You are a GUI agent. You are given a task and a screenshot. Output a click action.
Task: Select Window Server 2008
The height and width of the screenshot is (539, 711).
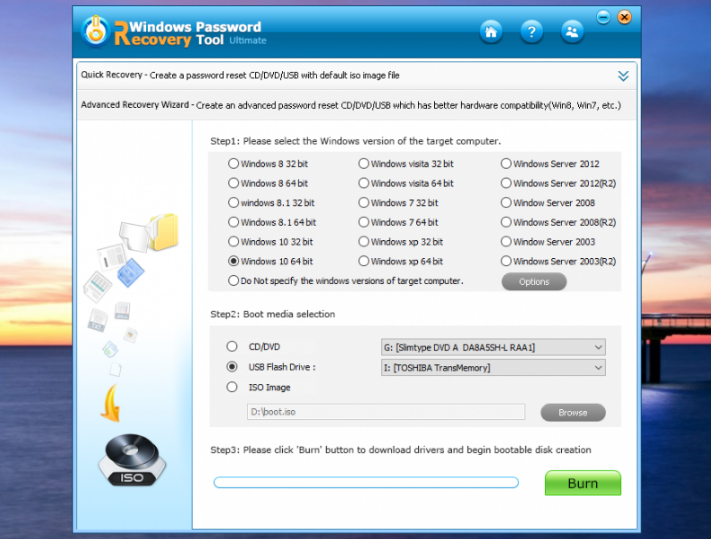click(x=548, y=203)
